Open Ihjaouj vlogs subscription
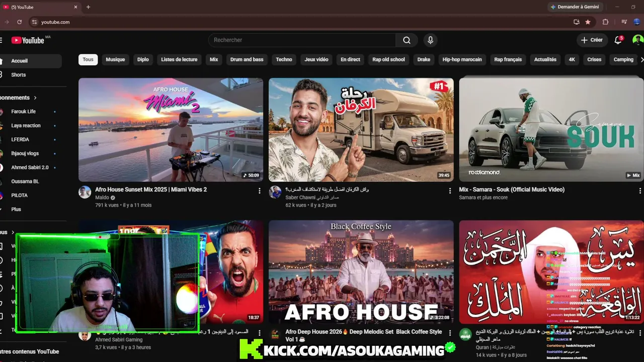The width and height of the screenshot is (644, 362). 30,153
